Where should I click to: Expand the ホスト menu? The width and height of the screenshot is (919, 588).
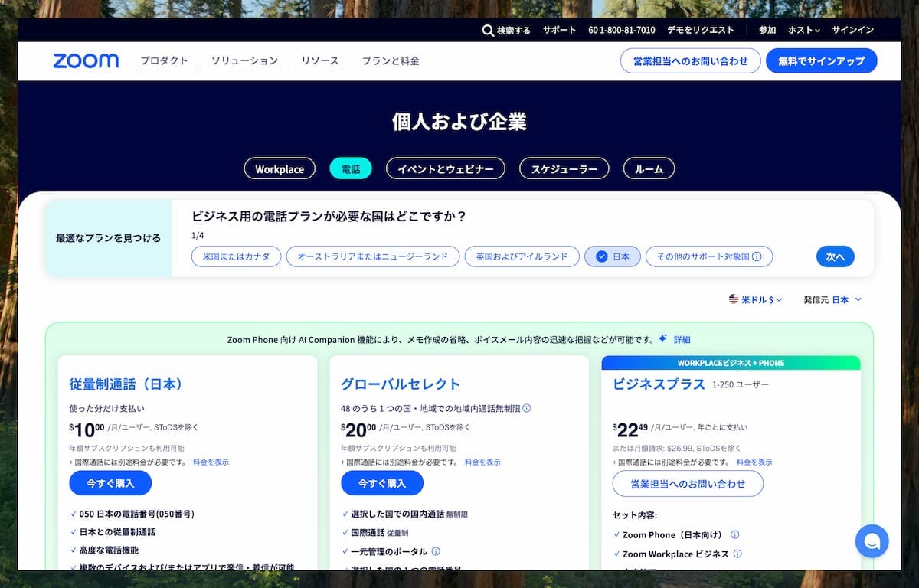tap(804, 31)
